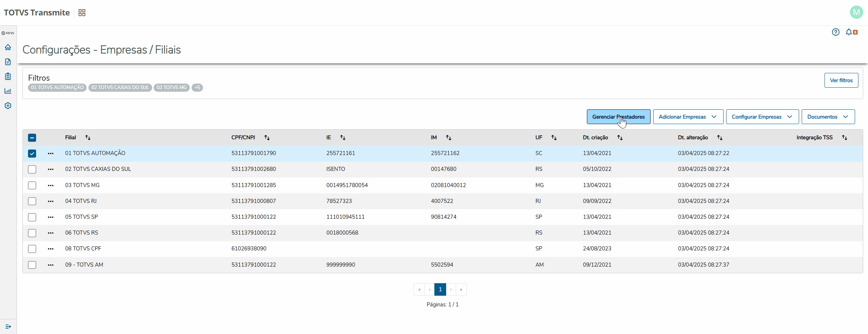
Task: Expand the Documentos dropdown
Action: pyautogui.click(x=828, y=117)
